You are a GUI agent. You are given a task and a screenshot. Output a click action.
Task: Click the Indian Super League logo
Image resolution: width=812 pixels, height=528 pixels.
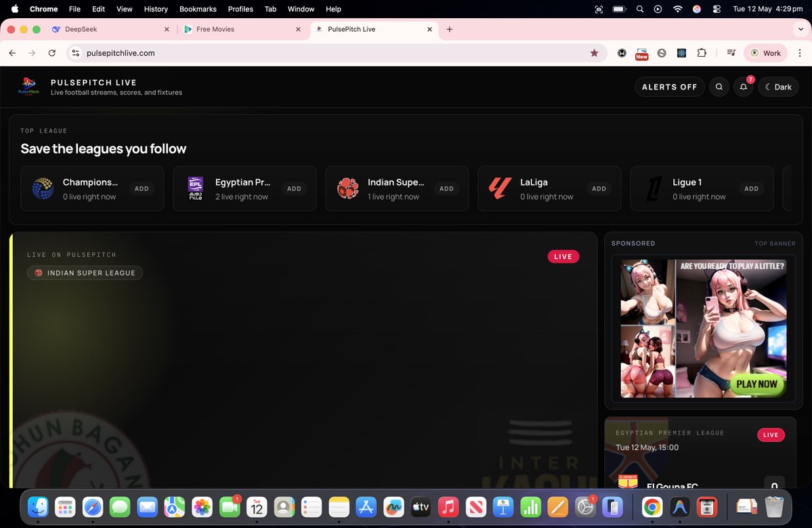348,188
